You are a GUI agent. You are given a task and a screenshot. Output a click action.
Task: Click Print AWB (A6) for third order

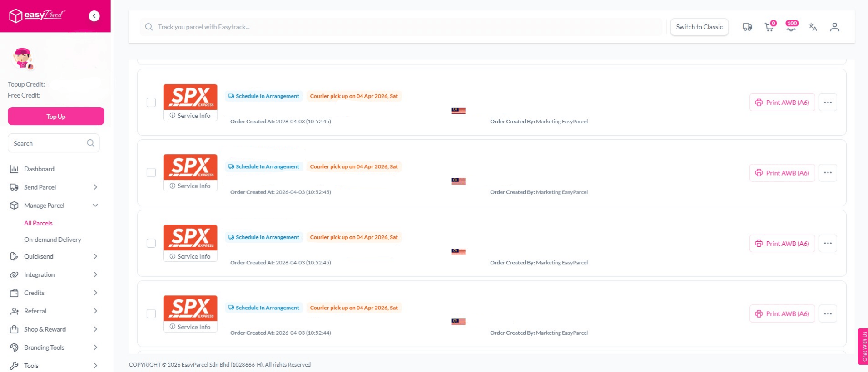[x=782, y=244]
